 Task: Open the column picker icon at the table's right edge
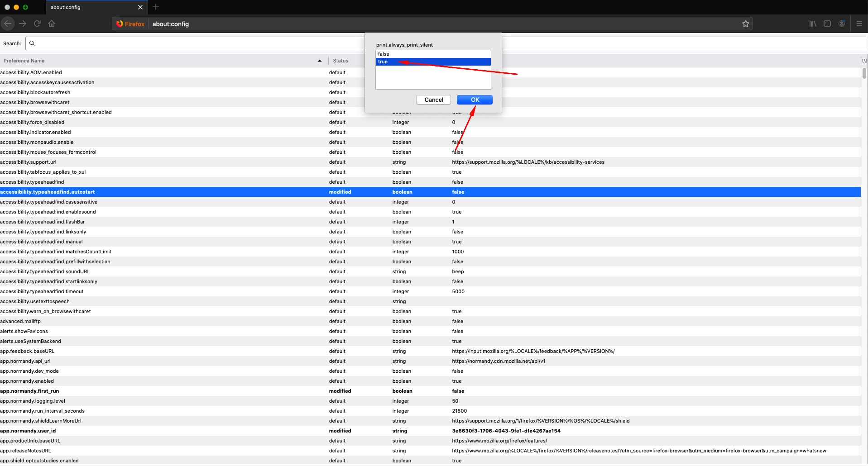point(864,61)
